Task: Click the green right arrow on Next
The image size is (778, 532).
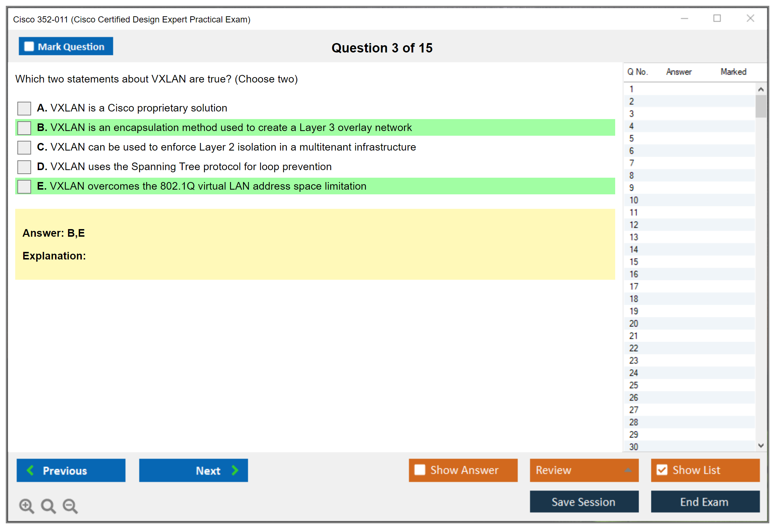Action: pyautogui.click(x=235, y=470)
